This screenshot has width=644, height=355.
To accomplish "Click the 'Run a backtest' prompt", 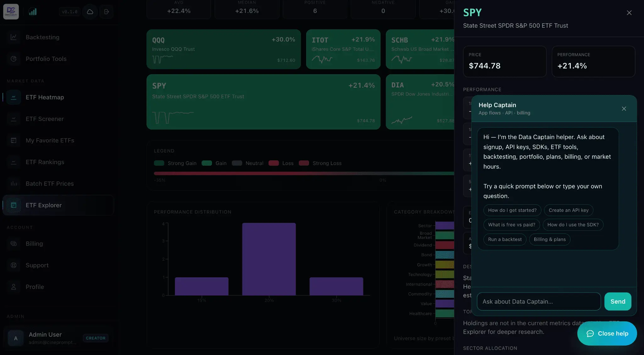I will tap(505, 240).
